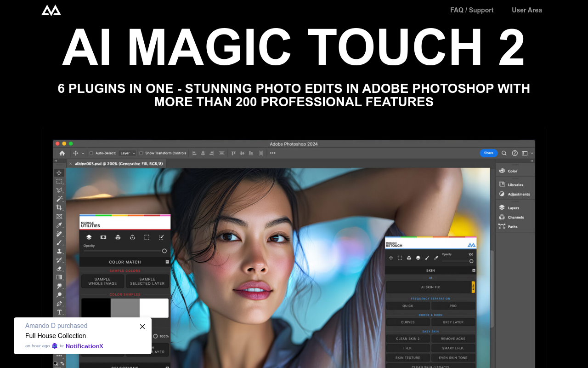The width and height of the screenshot is (588, 368).
Task: Open the workspace switcher dropdown
Action: [526, 153]
